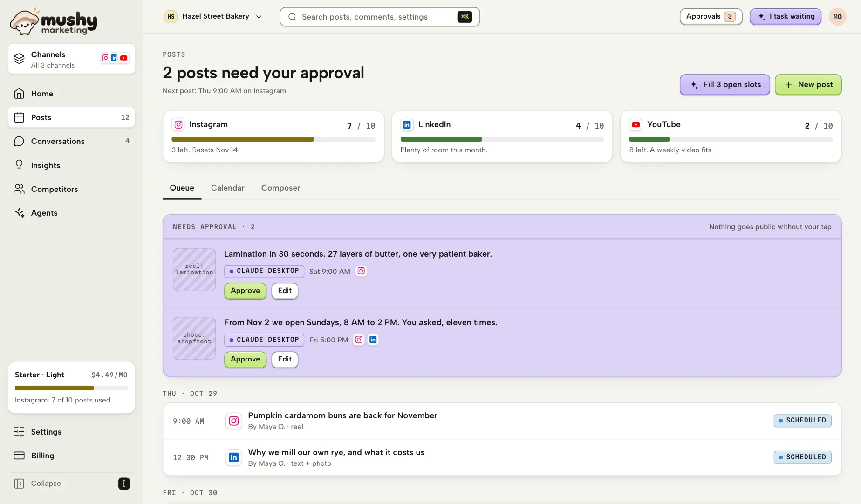Edit the Sunday opening hours post
This screenshot has height=504, width=861.
point(285,359)
